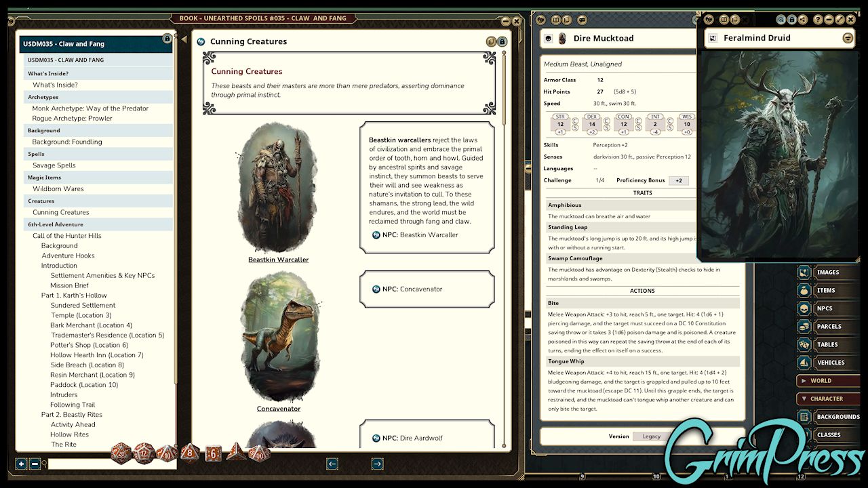Screen dimensions: 868x488
Task: Roll DEX ability check on Dire Mucktoad
Action: [592, 125]
